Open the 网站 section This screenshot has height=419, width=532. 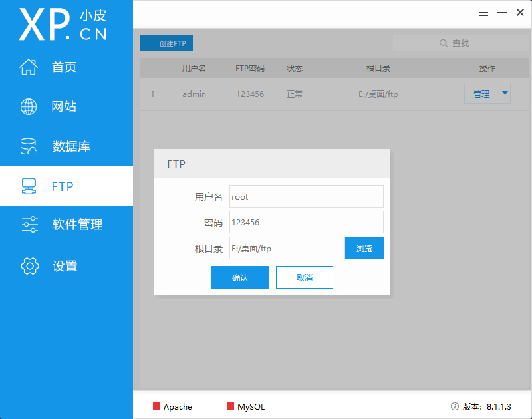(x=64, y=106)
